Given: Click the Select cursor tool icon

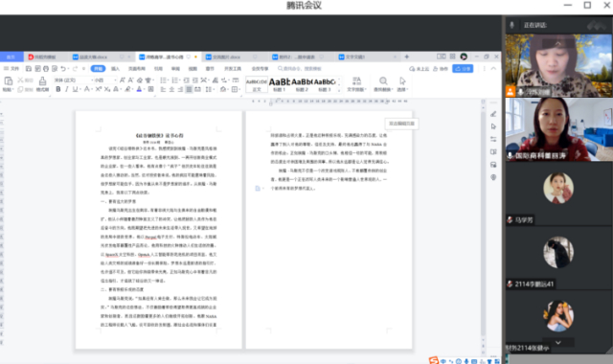Looking at the screenshot, I should point(402,80).
